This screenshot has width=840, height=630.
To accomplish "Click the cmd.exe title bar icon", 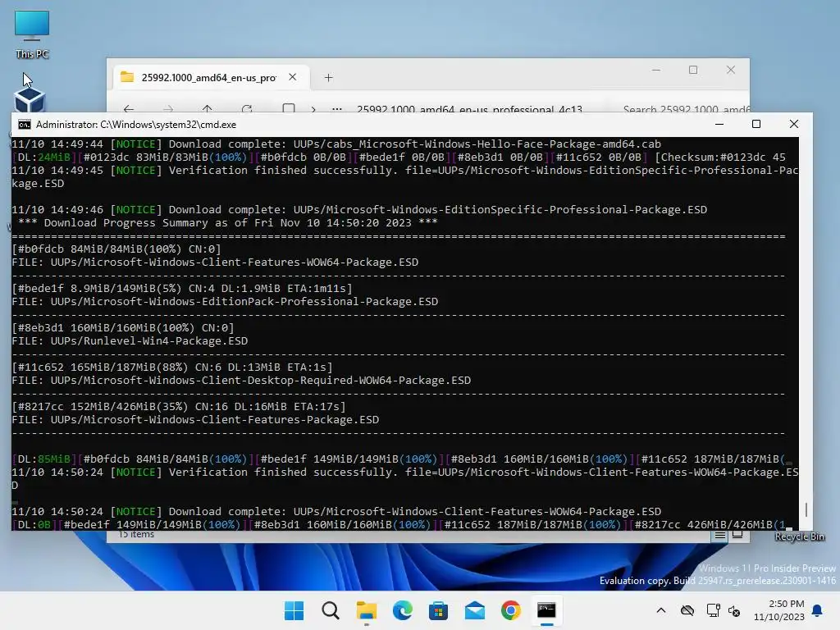I will [x=24, y=125].
